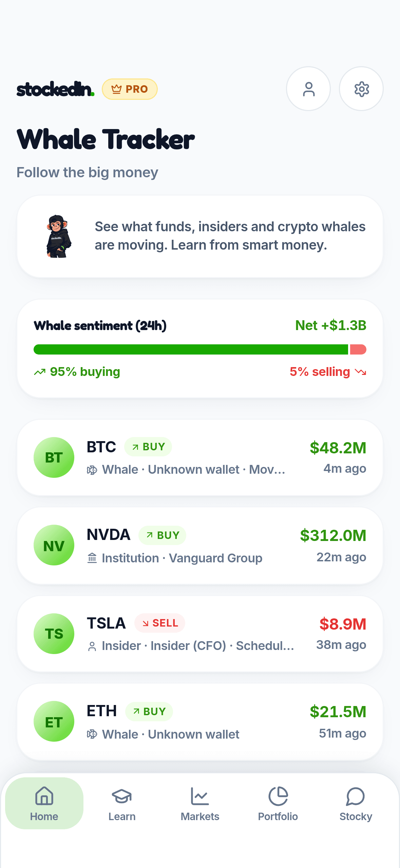Open the user profile icon
Screen dimensions: 400x868
308,89
